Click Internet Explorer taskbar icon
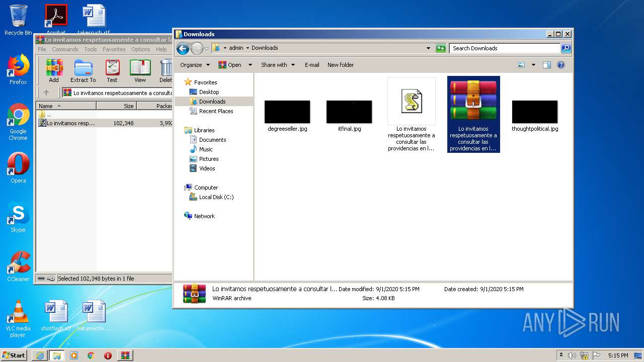 pyautogui.click(x=40, y=355)
